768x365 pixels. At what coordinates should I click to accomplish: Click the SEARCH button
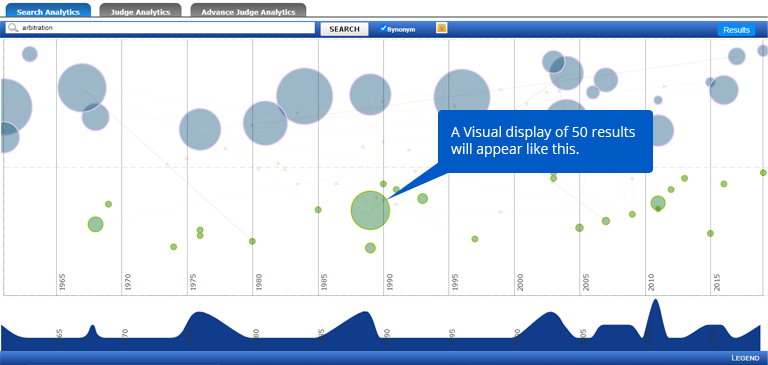click(344, 29)
